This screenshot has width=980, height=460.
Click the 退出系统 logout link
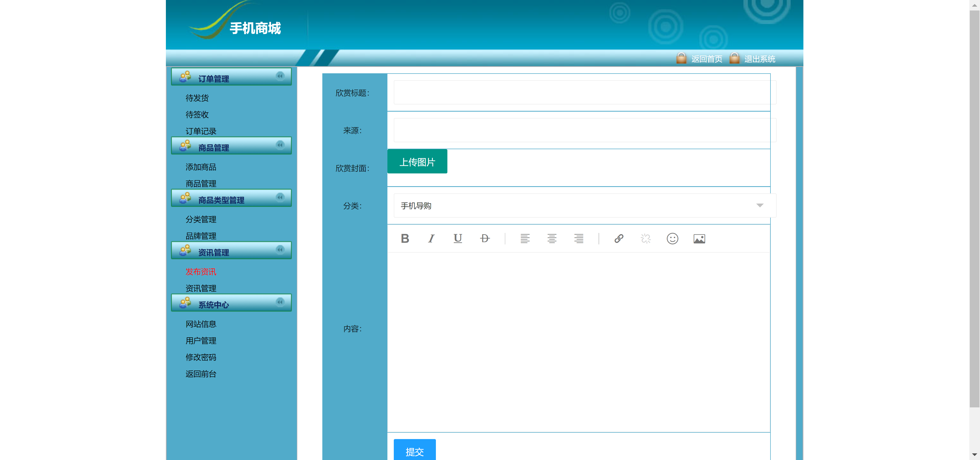760,59
